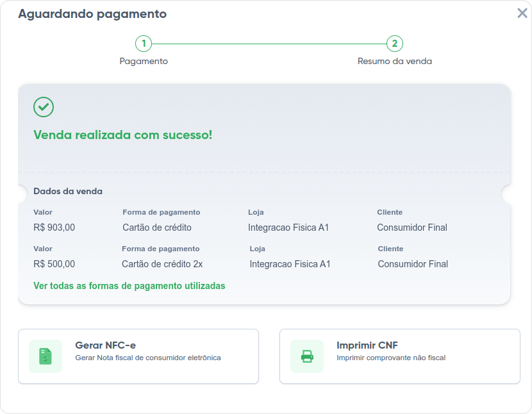Click the Loja label in the R$ 903,00 row
The width and height of the screenshot is (532, 414).
pos(256,212)
